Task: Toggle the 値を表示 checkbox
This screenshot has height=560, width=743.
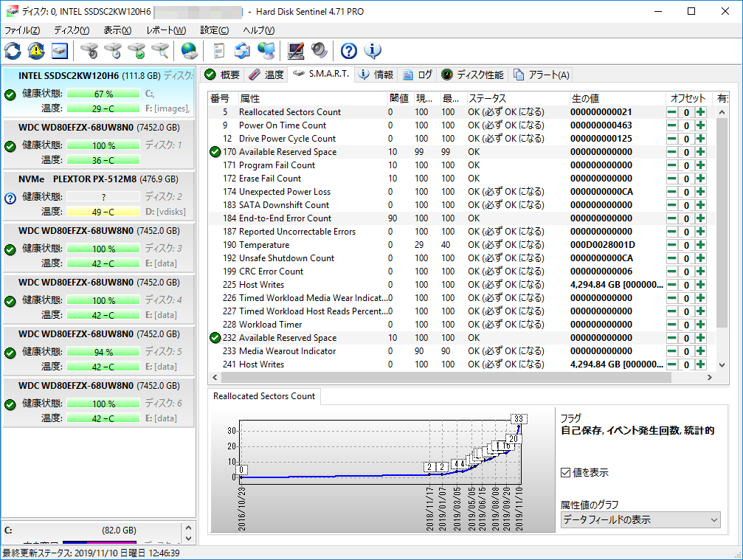Action: [565, 472]
